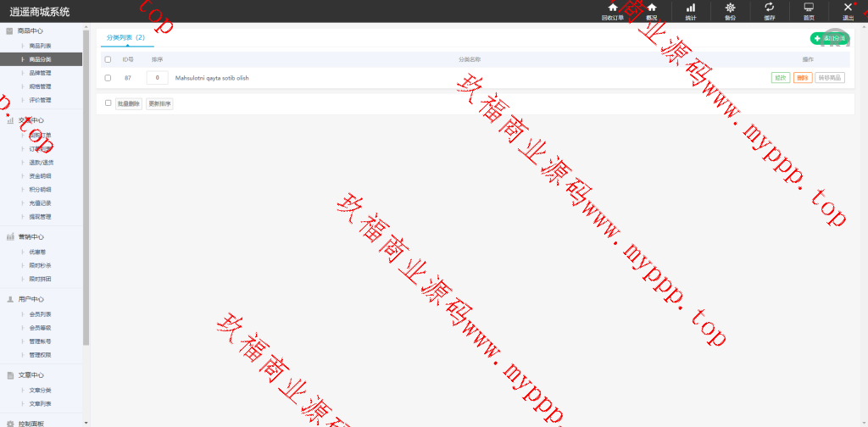Viewport: 868px width, 427px height.
Task: Tick the select-all checkbox in table header
Action: tap(108, 60)
